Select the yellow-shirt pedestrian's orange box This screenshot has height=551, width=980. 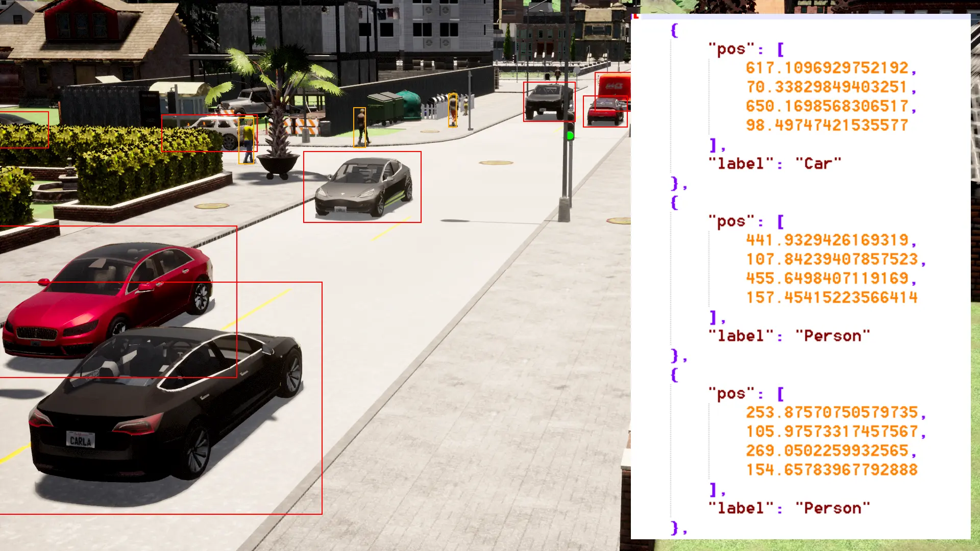[247, 141]
